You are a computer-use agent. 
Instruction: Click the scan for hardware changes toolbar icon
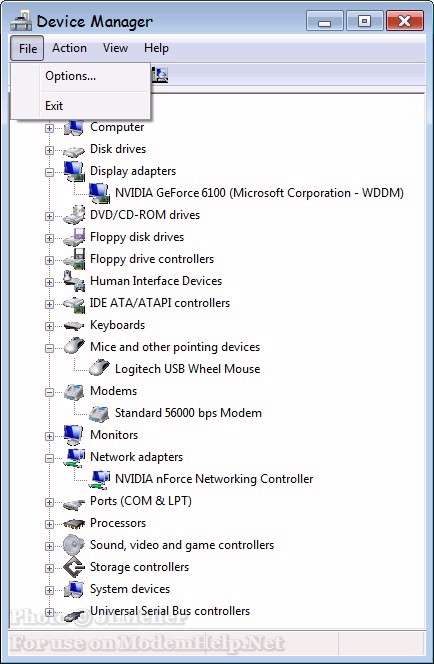[x=160, y=75]
